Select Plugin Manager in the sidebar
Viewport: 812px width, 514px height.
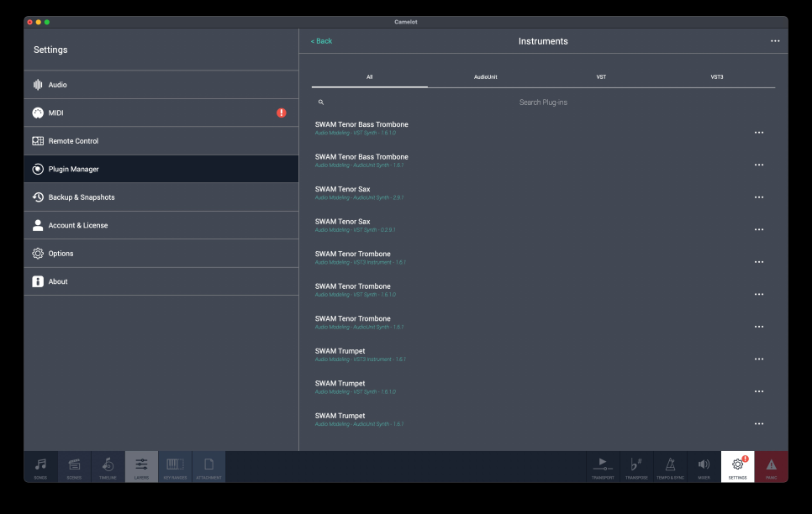pyautogui.click(x=161, y=170)
